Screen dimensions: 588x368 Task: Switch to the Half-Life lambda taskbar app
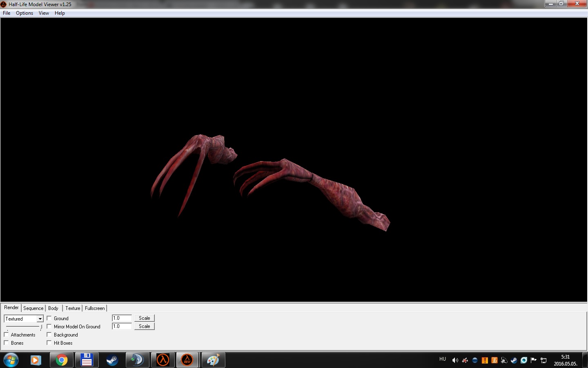(x=163, y=360)
